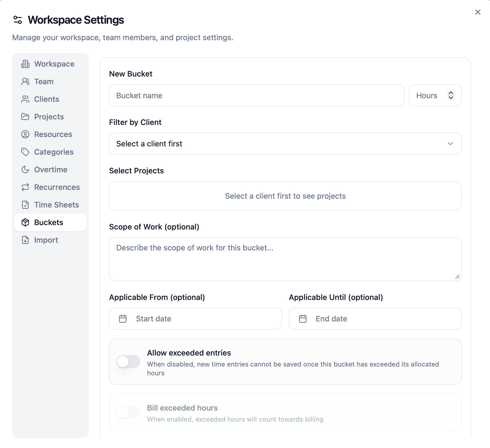Click the Time Sheets document-check icon
The height and width of the screenshot is (448, 490).
tap(25, 205)
